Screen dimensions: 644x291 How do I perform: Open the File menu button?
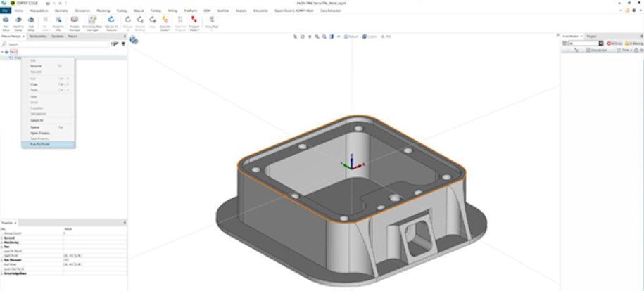(x=5, y=11)
